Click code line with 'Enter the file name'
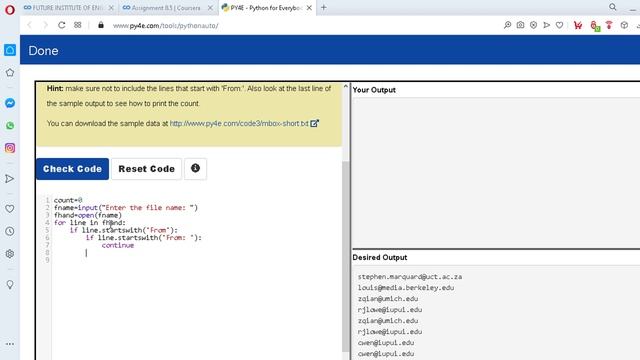The image size is (640, 360). (x=126, y=207)
